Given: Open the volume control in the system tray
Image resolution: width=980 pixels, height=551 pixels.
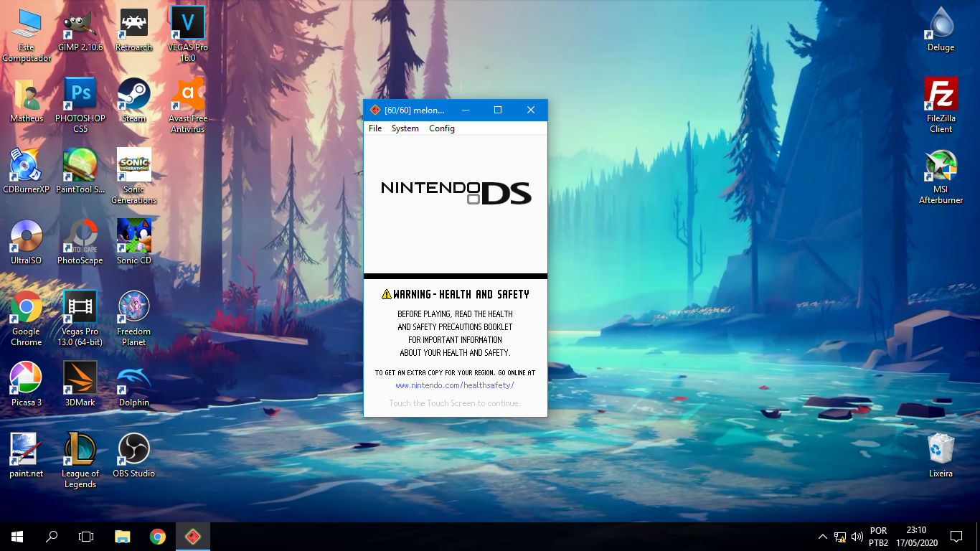Looking at the screenshot, I should point(857,536).
